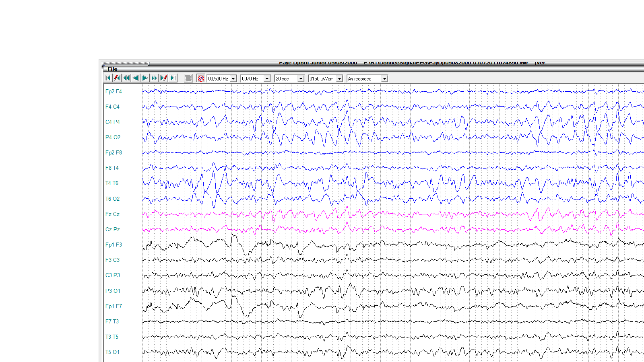
Task: Step forward with the single right arrow
Action: [x=145, y=78]
